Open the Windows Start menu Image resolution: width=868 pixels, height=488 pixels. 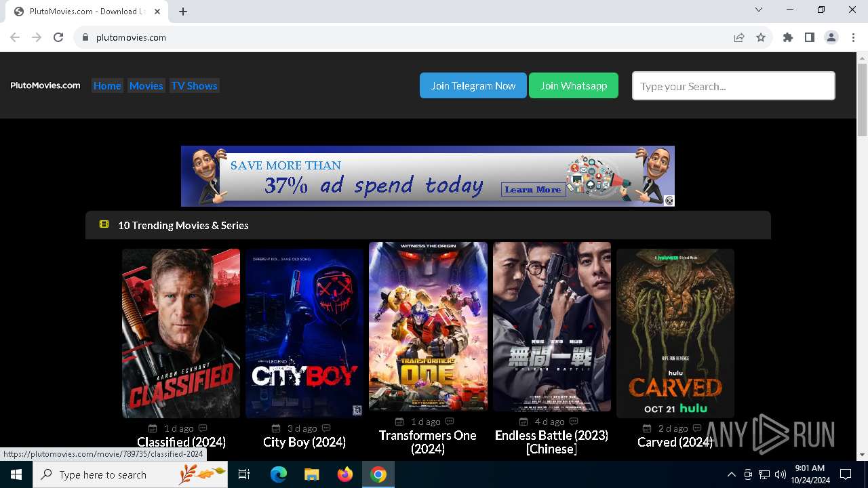tap(16, 474)
